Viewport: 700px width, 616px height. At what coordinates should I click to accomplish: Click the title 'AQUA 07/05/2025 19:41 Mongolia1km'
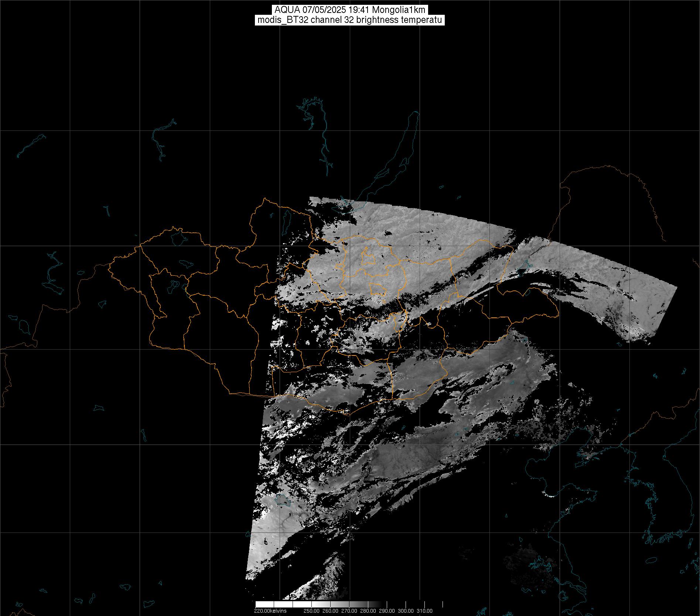[x=350, y=10]
